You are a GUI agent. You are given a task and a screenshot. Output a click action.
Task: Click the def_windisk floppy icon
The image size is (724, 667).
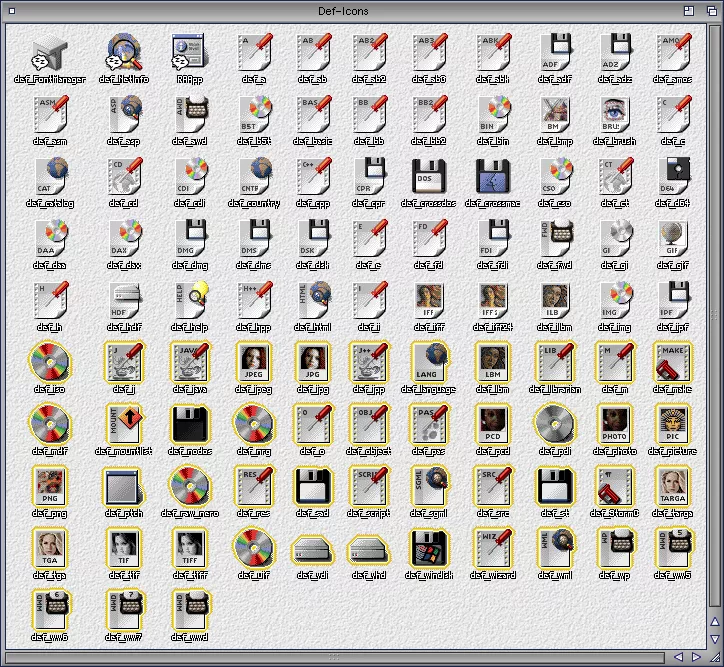[x=429, y=548]
